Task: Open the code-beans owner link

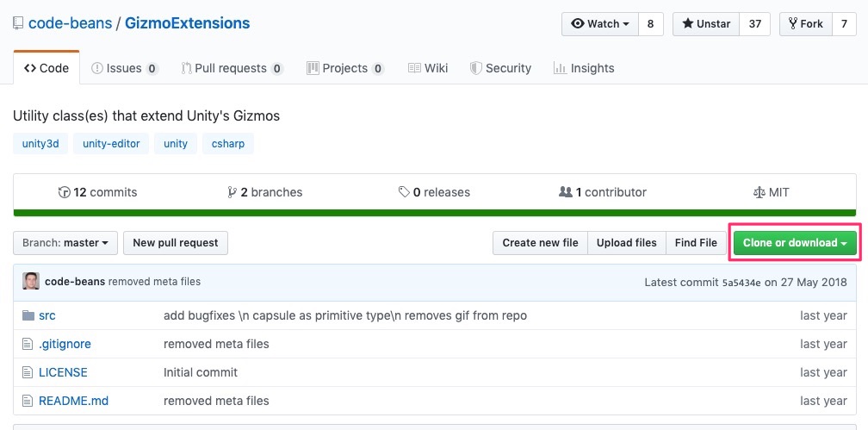Action: click(71, 24)
